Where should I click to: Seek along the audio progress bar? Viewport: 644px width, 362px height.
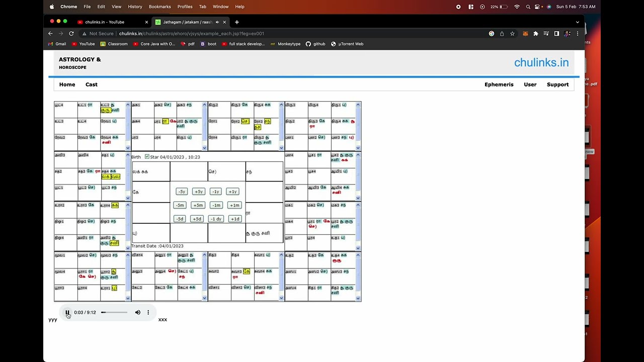114,313
